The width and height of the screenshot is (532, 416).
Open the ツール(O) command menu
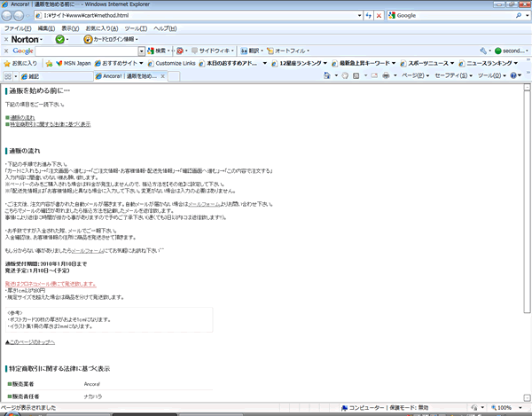(492, 75)
